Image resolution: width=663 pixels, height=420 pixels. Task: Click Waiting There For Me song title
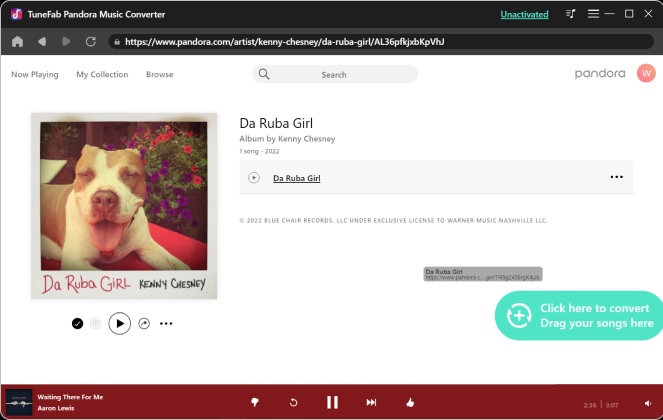tap(70, 397)
